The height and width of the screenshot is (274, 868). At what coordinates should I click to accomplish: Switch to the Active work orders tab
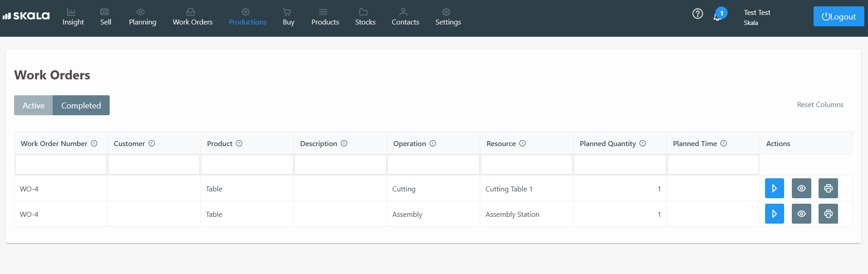[34, 105]
